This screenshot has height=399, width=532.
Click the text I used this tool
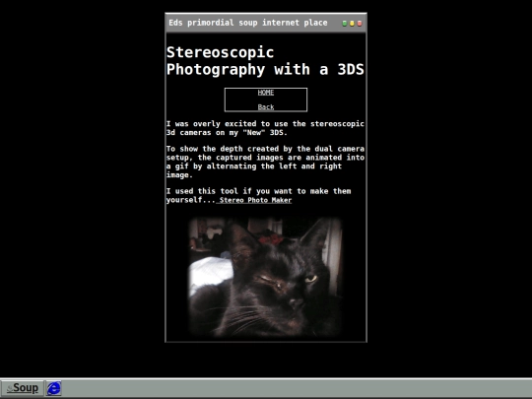(x=202, y=191)
